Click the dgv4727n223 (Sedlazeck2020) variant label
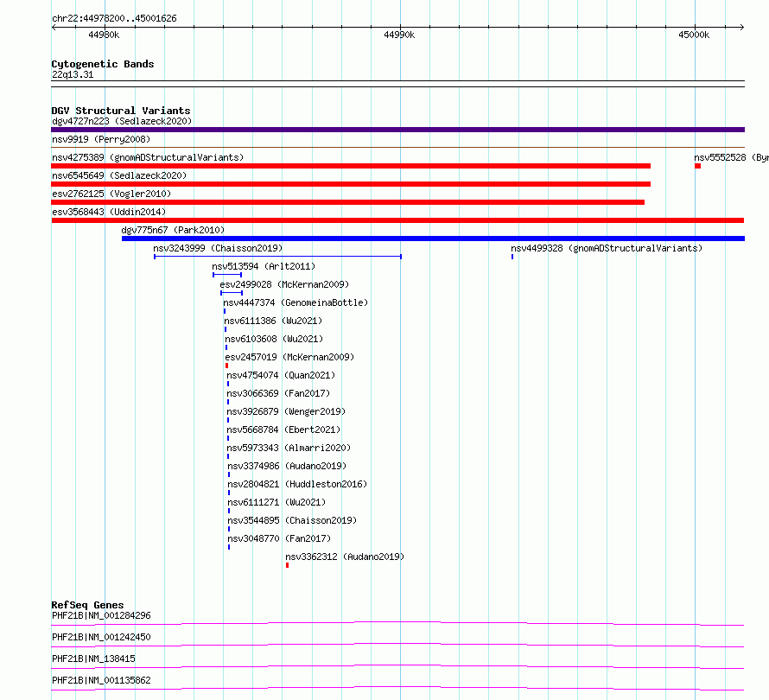This screenshot has height=700, width=769. tap(122, 121)
